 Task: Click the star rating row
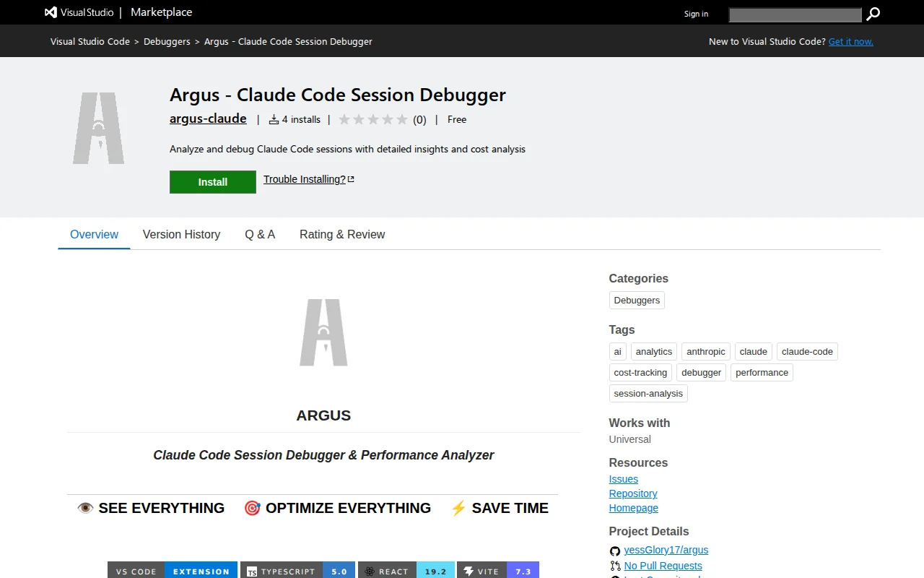point(373,119)
